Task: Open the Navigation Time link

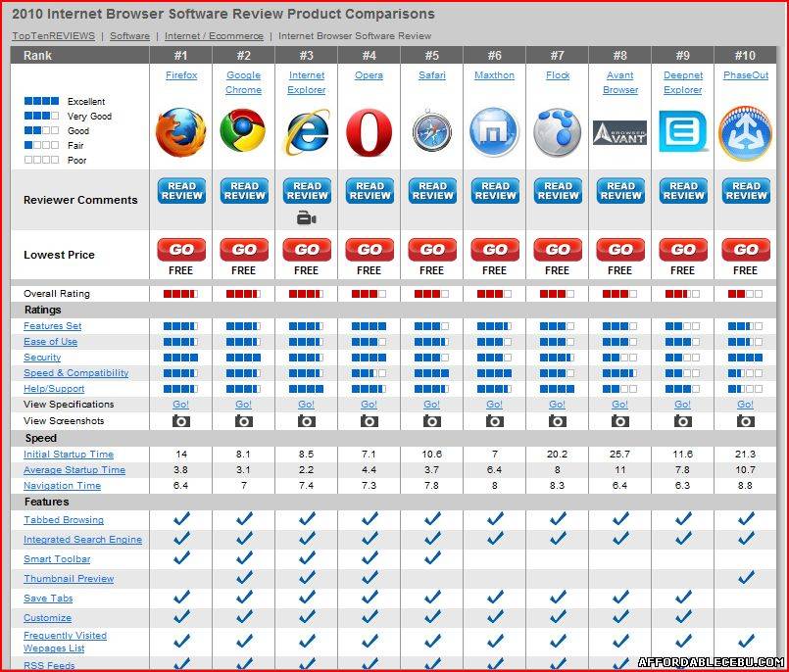Action: (x=63, y=486)
